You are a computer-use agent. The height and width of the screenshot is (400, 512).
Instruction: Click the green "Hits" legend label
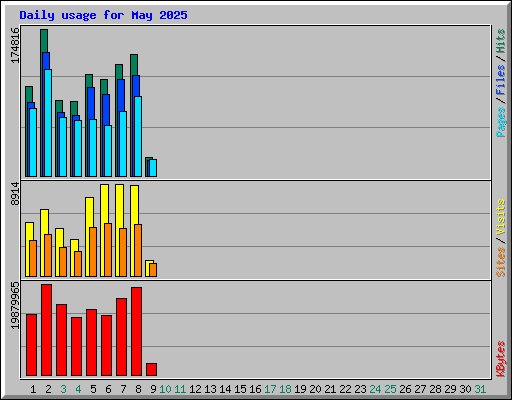coord(501,41)
